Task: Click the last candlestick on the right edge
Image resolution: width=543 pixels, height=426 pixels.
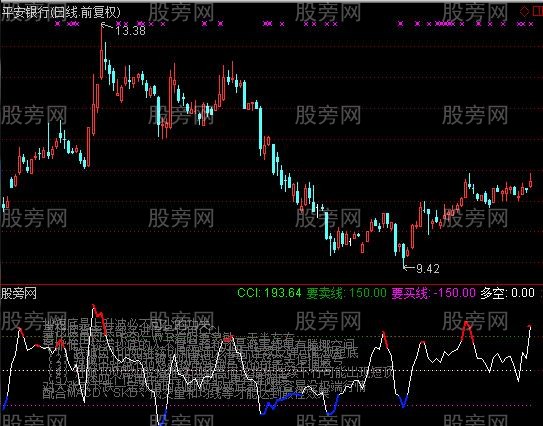Action: (531, 181)
